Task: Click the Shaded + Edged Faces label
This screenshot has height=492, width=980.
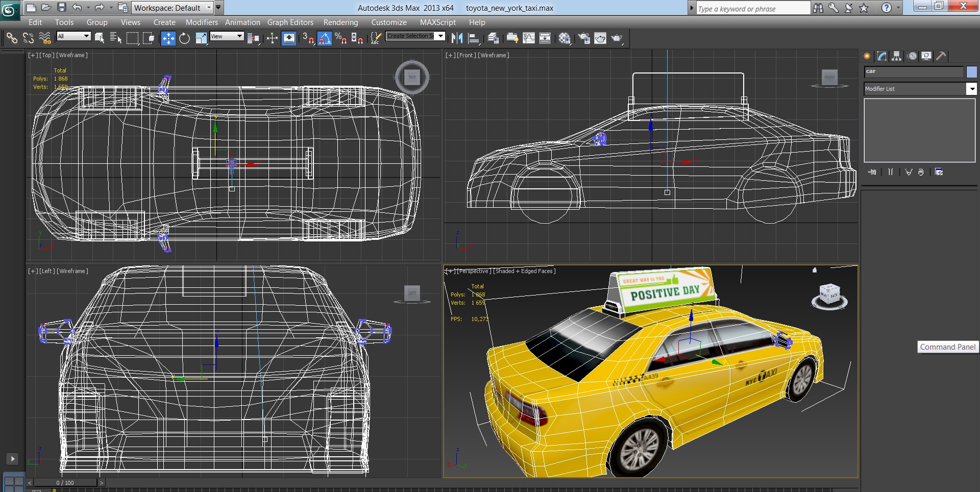Action: click(524, 271)
